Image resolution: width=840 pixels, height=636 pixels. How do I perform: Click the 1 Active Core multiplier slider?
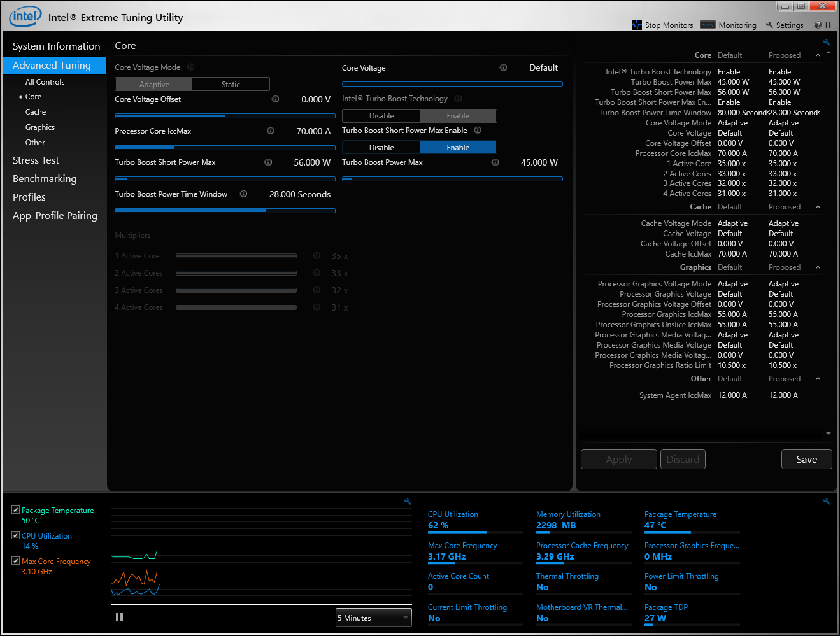[x=236, y=256]
